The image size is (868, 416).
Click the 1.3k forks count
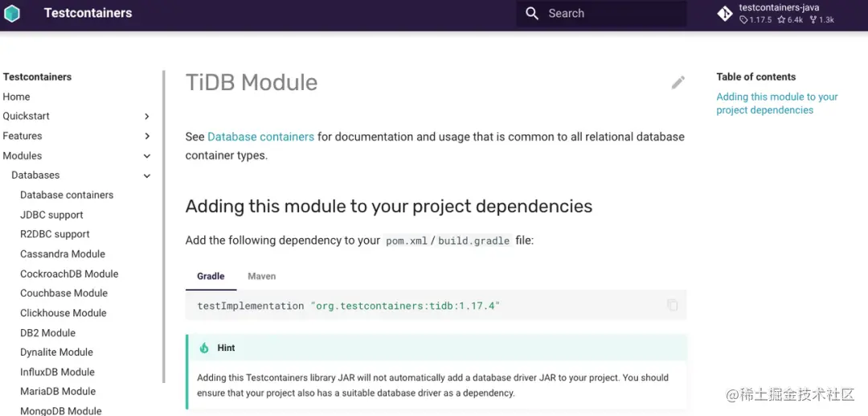click(821, 20)
